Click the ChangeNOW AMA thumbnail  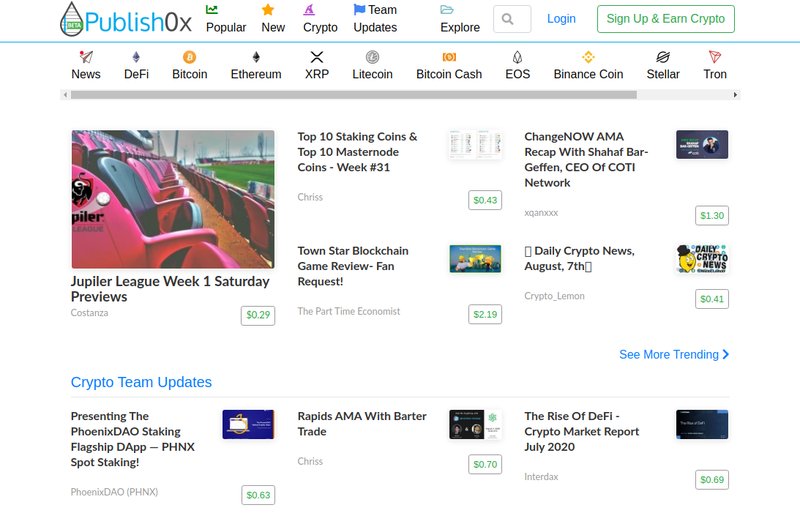tap(702, 144)
